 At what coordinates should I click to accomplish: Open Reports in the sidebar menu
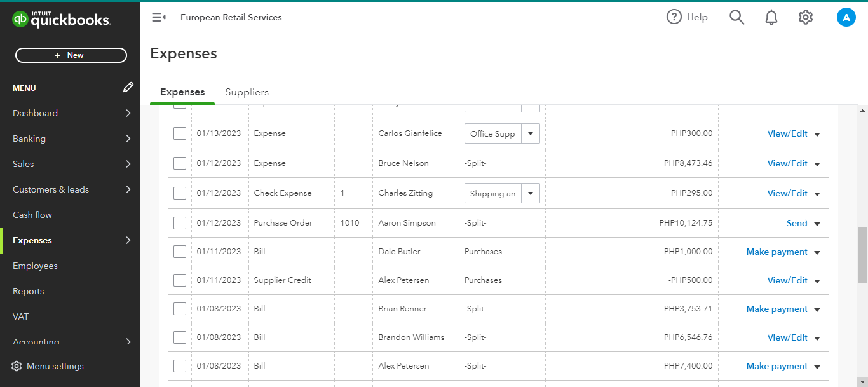pyautogui.click(x=29, y=291)
